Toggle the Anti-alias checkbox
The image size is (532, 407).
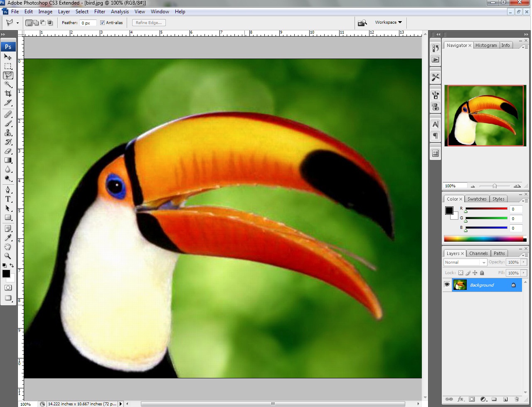(102, 23)
